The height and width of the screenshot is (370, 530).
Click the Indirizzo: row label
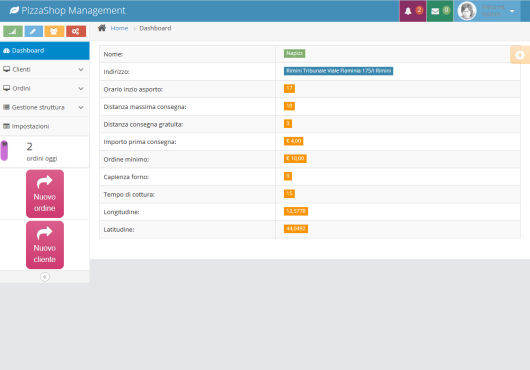click(117, 72)
